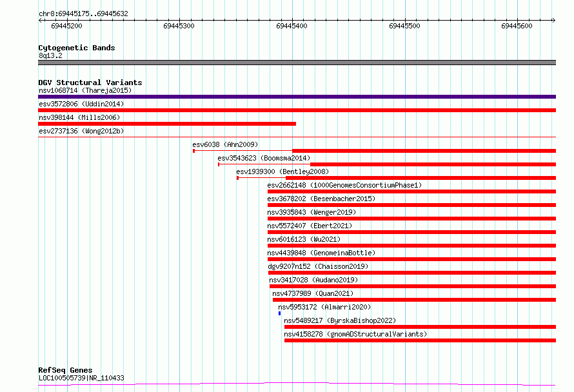Select red bar under nsv4158278 label
This screenshot has height=392, width=574.
421,340
